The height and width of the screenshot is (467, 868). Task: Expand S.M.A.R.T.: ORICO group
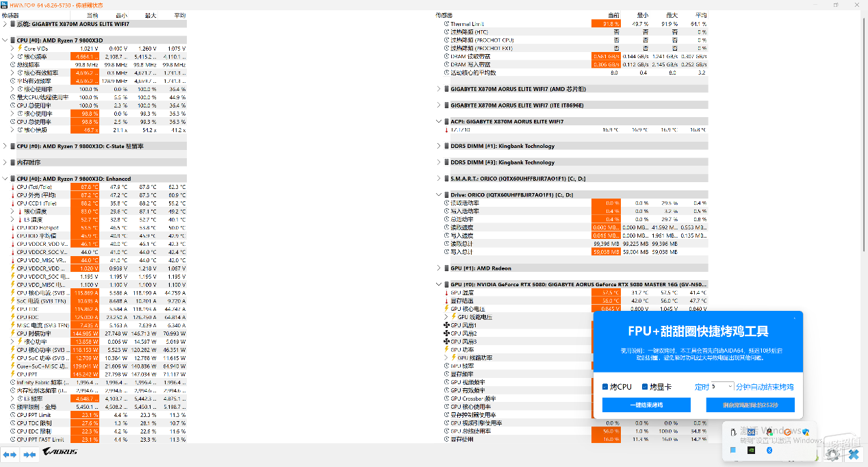[x=439, y=179]
